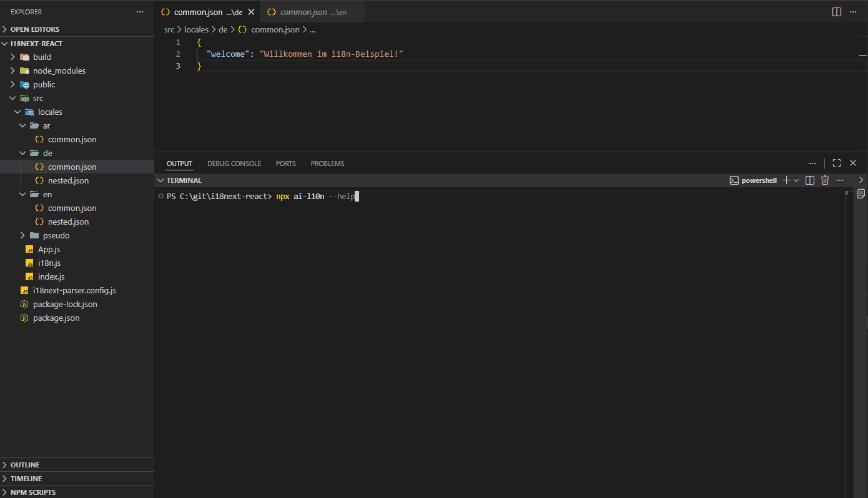Viewport: 868px width, 498px height.
Task: Open panel's additional views ellipsis menu
Action: [x=812, y=163]
